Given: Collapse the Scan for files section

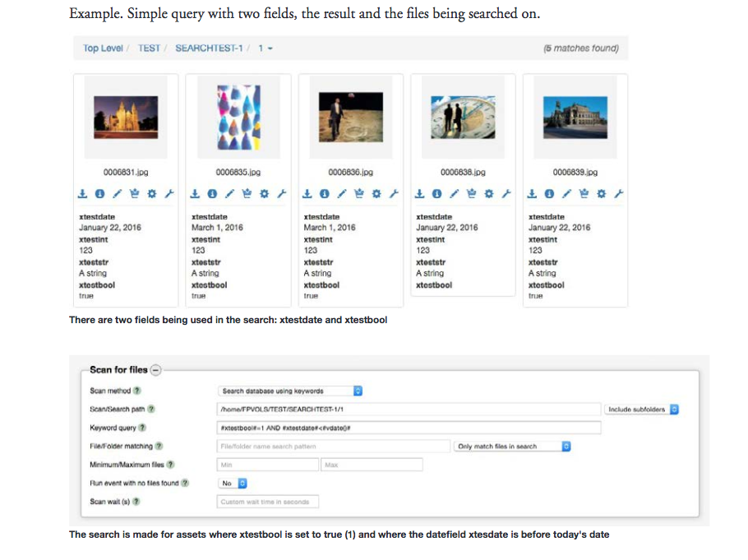Looking at the screenshot, I should click(156, 370).
